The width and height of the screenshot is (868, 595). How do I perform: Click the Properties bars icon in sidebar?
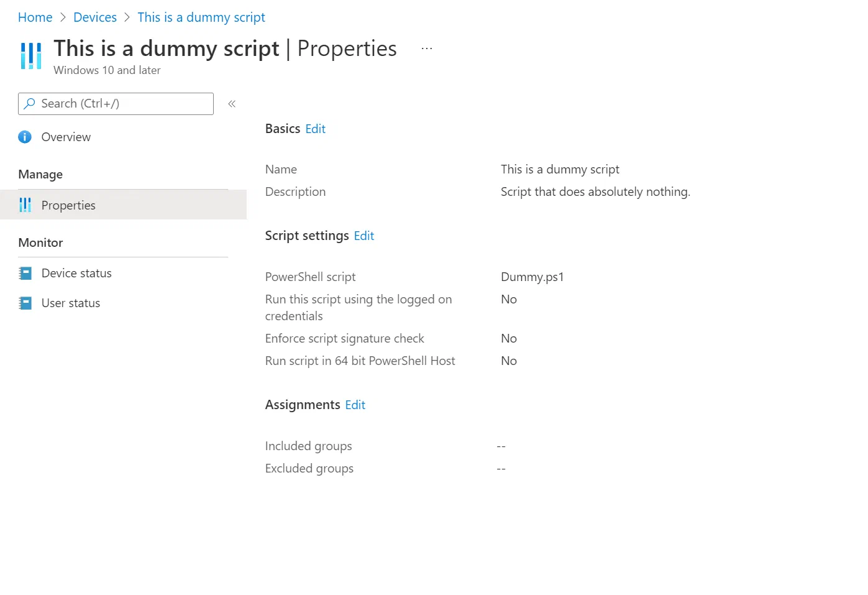[x=25, y=205]
